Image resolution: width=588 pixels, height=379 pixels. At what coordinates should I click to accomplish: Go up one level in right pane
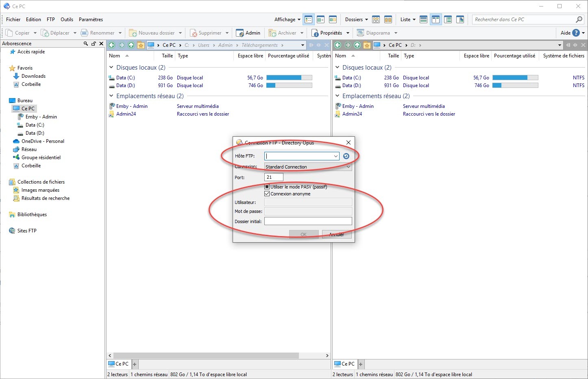point(357,45)
